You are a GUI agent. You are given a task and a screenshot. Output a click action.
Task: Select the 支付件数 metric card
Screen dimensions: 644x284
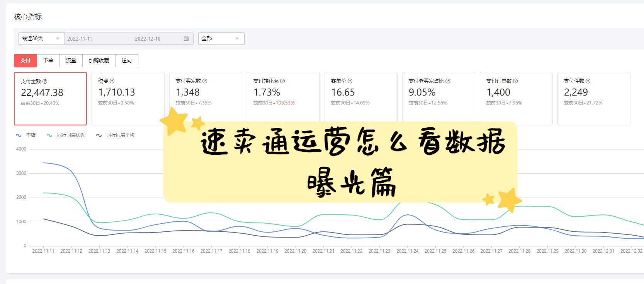[594, 99]
